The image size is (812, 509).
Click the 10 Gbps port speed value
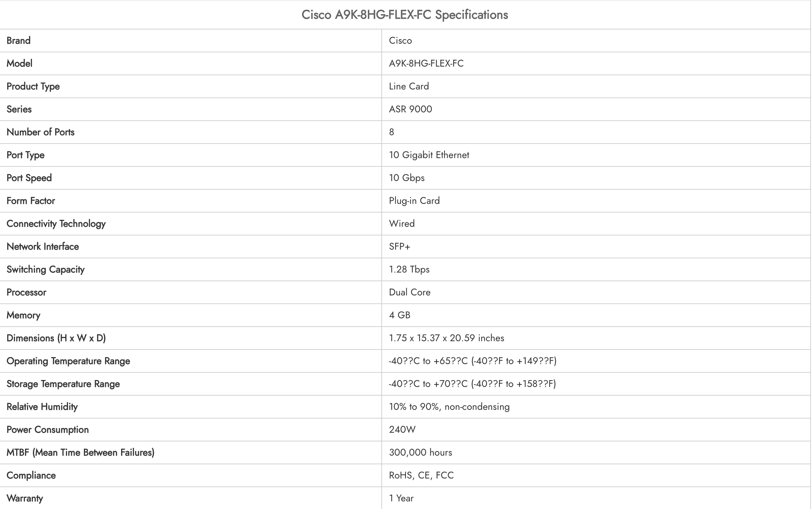[407, 178]
